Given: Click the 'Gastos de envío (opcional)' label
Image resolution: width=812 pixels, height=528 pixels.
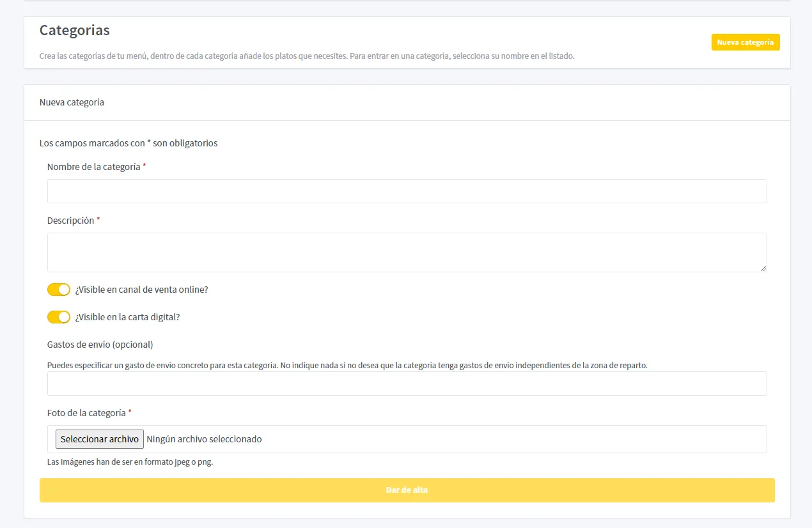Looking at the screenshot, I should pos(100,345).
